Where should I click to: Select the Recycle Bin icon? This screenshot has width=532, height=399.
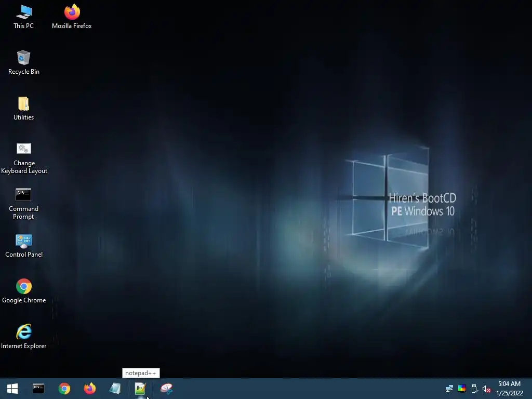tap(23, 63)
